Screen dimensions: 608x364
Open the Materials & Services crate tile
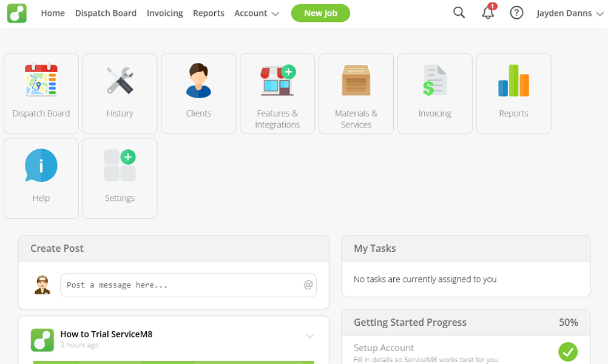point(356,93)
